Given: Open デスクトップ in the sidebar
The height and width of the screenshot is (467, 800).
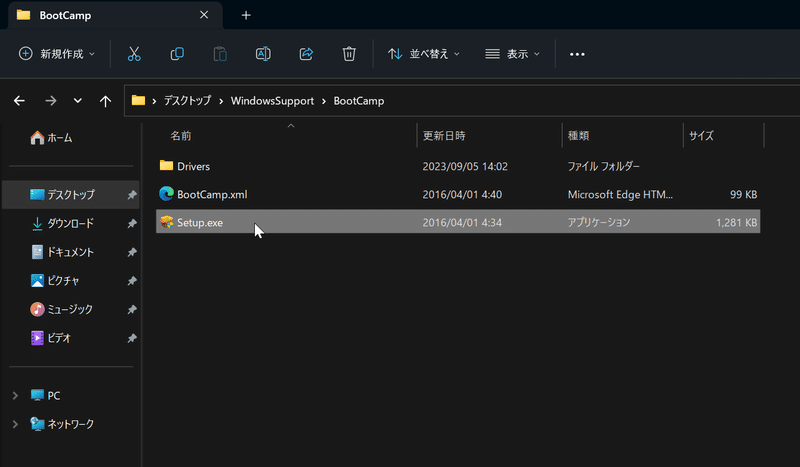Looking at the screenshot, I should tap(70, 194).
